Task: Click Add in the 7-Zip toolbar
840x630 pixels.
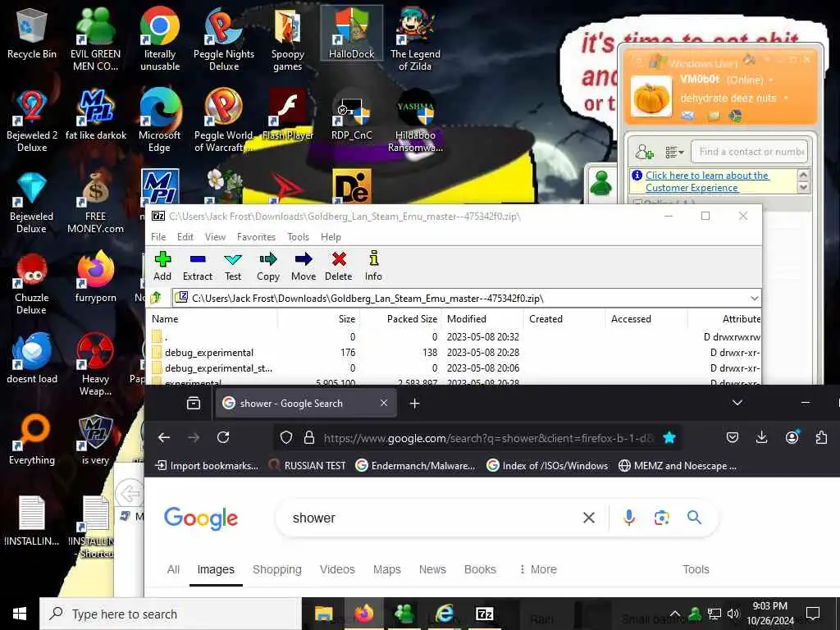Action: (x=162, y=267)
